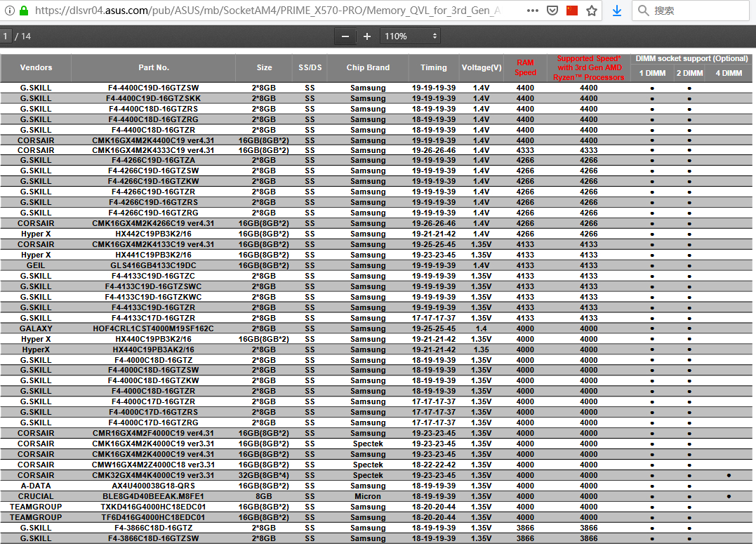Select part number CMK16GX4M2K4333C19 ver4.31
756x546 pixels.
(x=153, y=150)
